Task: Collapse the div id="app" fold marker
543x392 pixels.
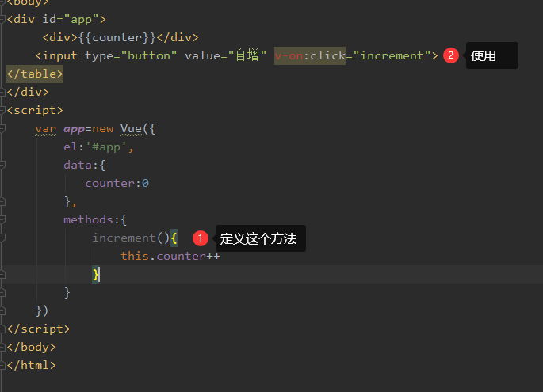Action: click(2, 19)
